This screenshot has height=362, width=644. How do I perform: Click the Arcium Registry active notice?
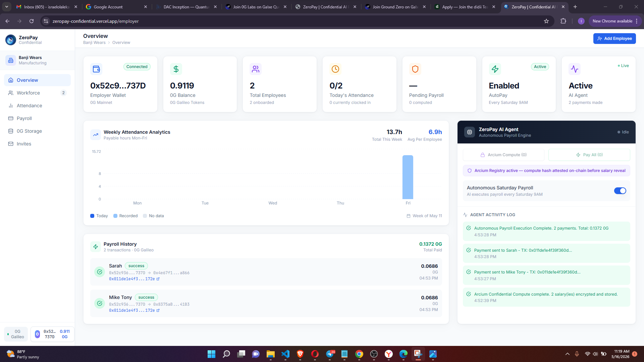546,171
